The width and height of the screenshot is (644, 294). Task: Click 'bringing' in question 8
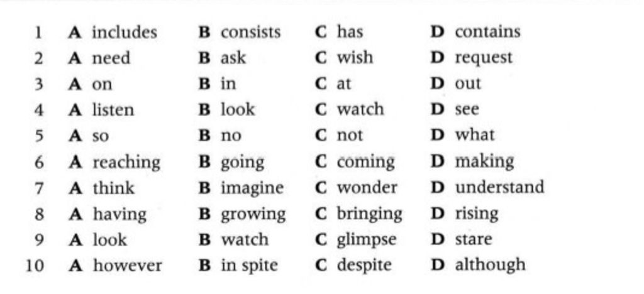click(x=369, y=214)
